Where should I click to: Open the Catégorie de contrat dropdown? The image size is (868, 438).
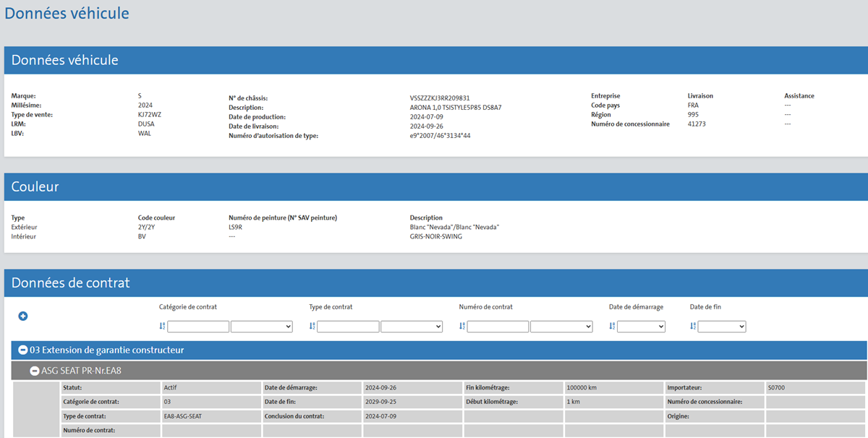tap(261, 327)
